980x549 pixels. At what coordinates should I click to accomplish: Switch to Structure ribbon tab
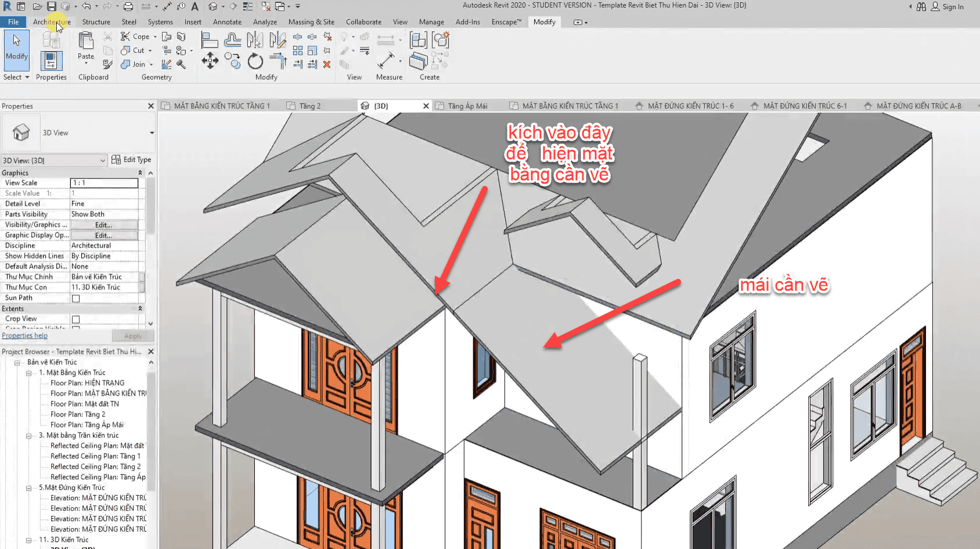pos(96,22)
